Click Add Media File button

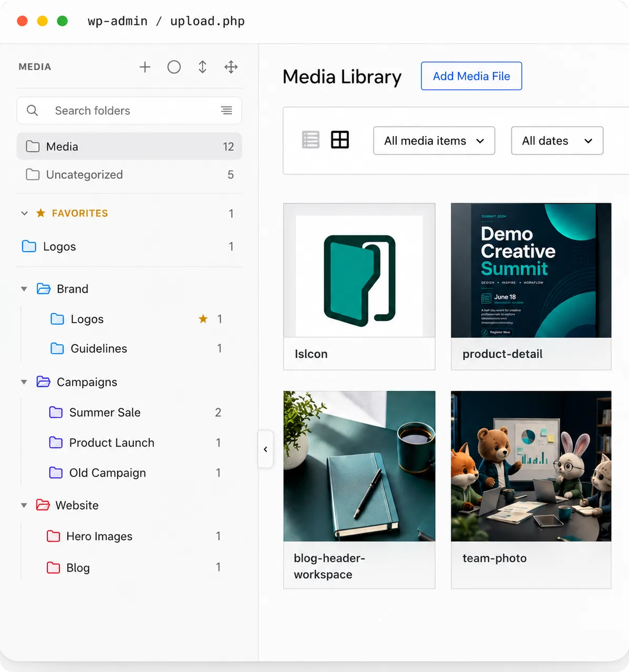[x=471, y=76]
